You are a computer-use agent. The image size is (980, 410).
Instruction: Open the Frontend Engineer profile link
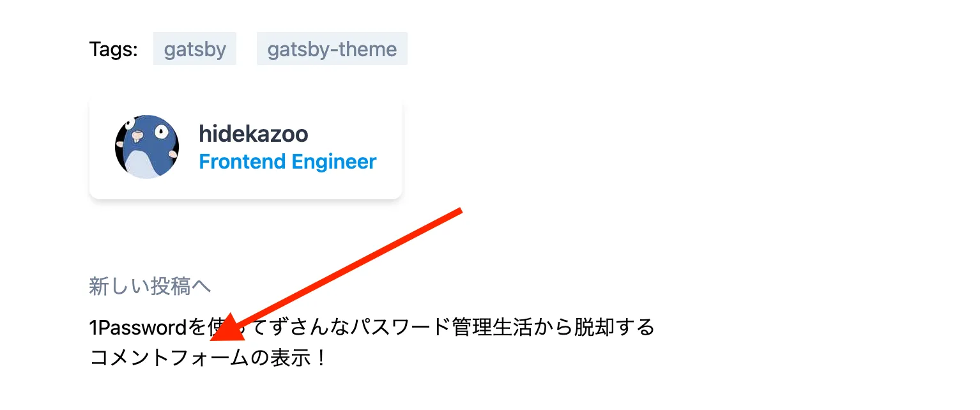(287, 162)
